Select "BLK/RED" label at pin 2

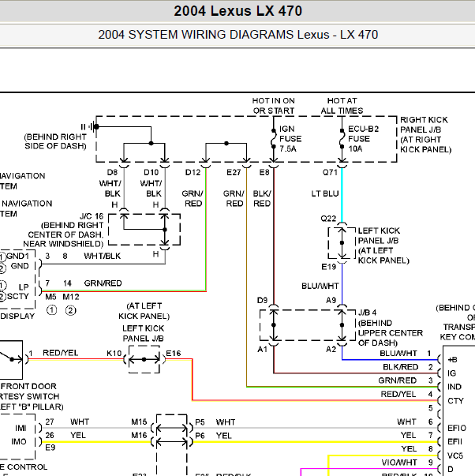(400, 367)
